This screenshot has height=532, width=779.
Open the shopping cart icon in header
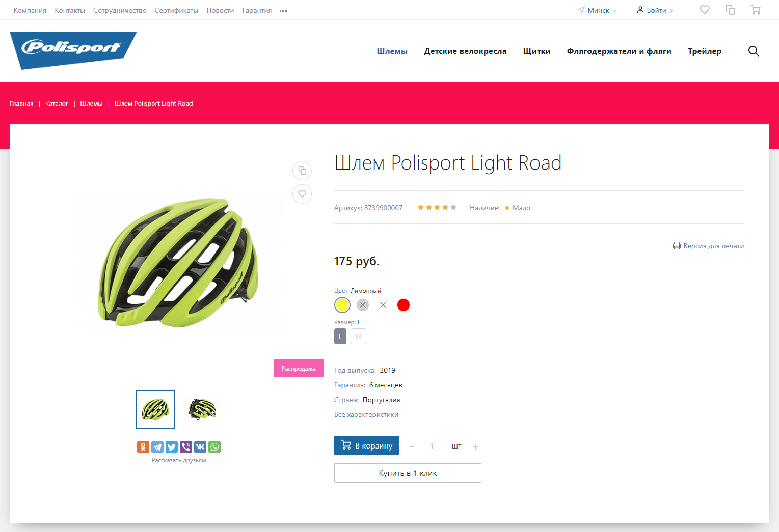[756, 10]
